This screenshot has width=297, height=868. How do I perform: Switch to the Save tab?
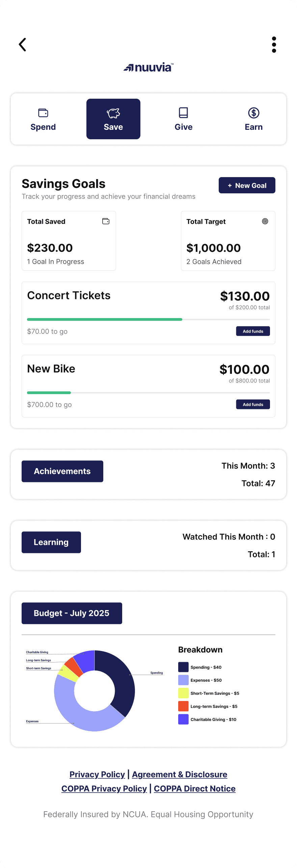[x=113, y=119]
